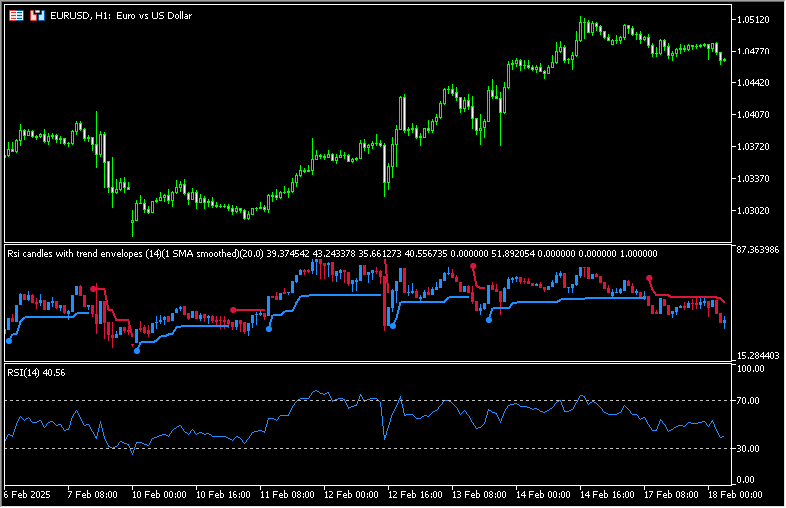Click the '11 Feb 08:00' time axis label
The image size is (786, 508).
coord(287,495)
